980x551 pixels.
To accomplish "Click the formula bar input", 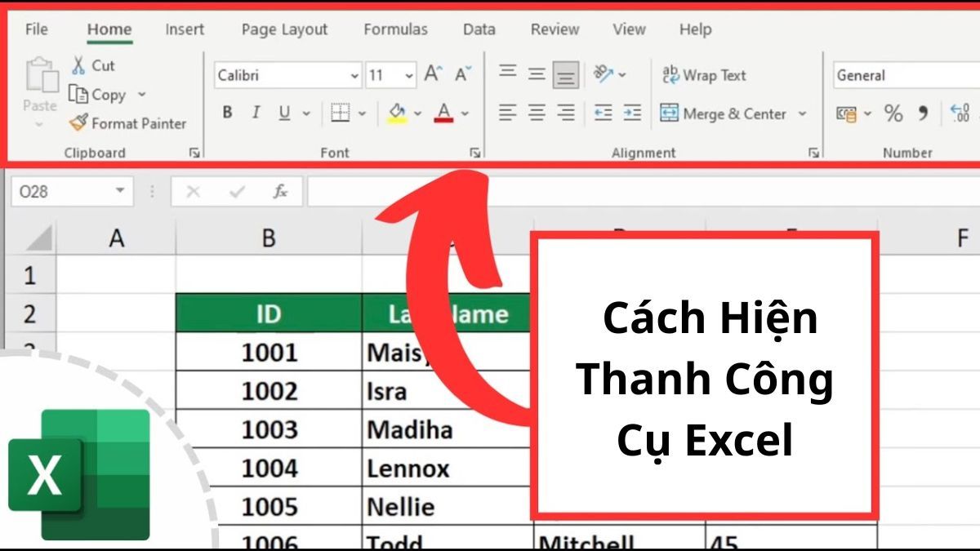I will (644, 192).
